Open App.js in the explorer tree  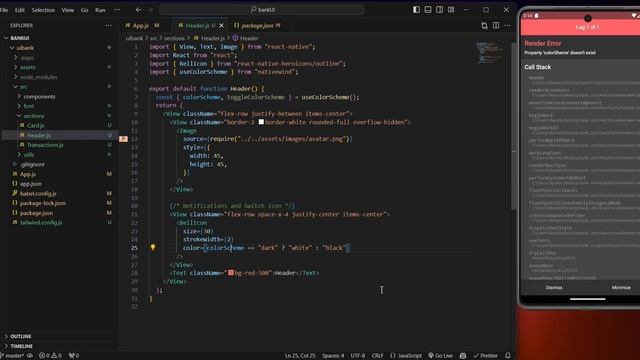click(59, 174)
